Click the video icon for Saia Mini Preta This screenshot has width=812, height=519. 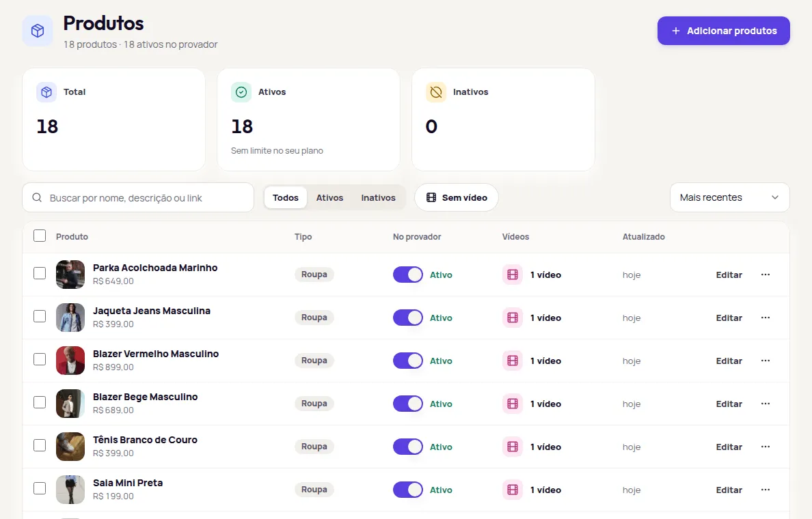(513, 490)
